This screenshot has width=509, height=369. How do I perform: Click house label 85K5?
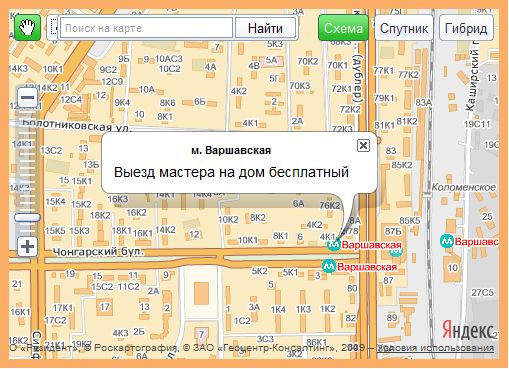point(410,220)
